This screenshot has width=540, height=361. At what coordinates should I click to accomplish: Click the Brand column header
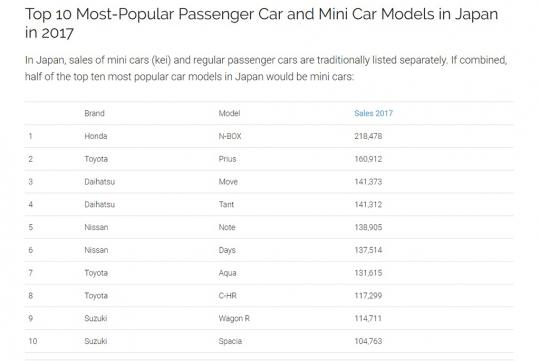[x=94, y=113]
